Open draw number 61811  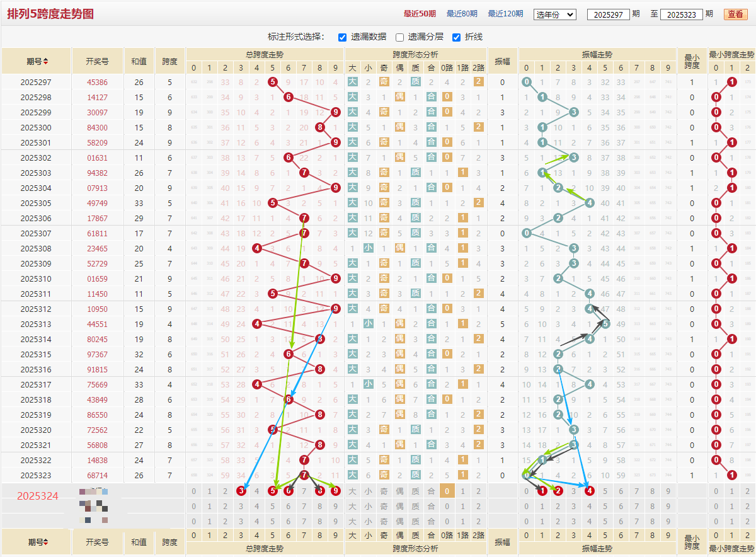(98, 233)
